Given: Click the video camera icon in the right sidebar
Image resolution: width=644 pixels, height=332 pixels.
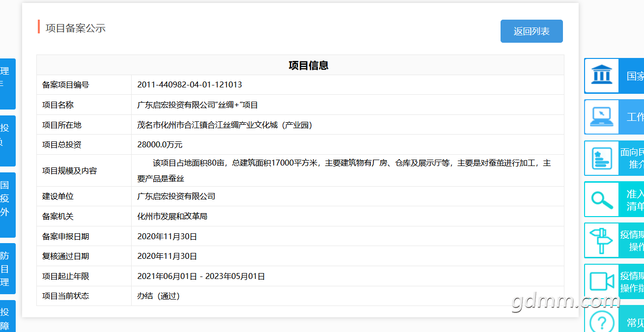Looking at the screenshot, I should [601, 281].
